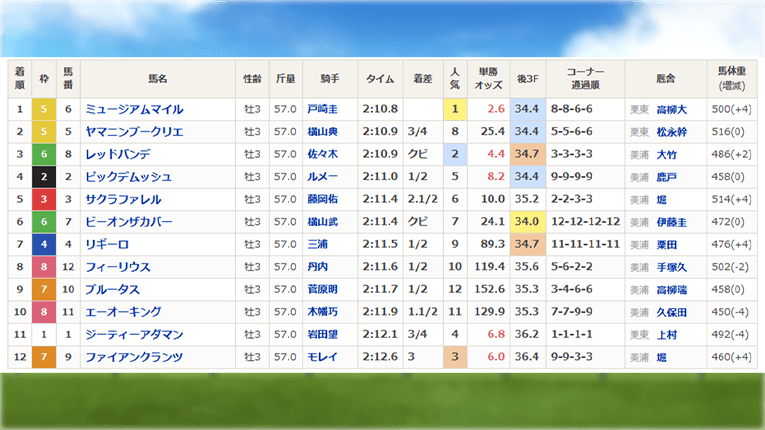The height and width of the screenshot is (430, 765).
Task: Open jockey link 横山典
Action: 322,132
